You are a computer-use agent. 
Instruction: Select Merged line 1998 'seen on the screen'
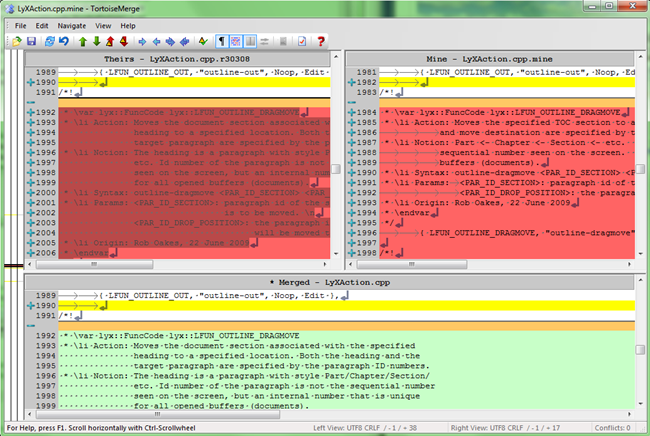click(347, 396)
